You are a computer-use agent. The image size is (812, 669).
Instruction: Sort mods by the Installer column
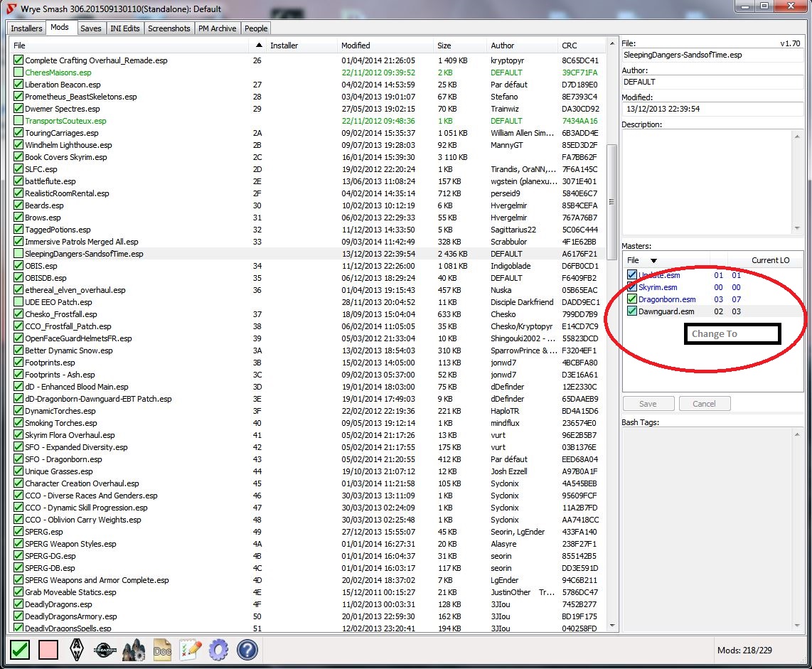[301, 46]
